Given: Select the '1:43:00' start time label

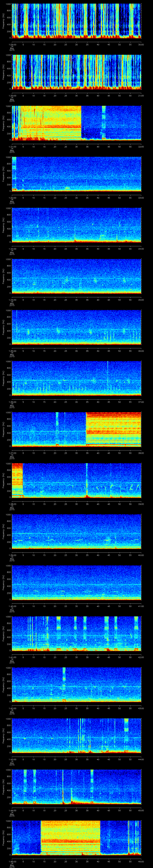Looking at the screenshot, I should pos(12,759).
